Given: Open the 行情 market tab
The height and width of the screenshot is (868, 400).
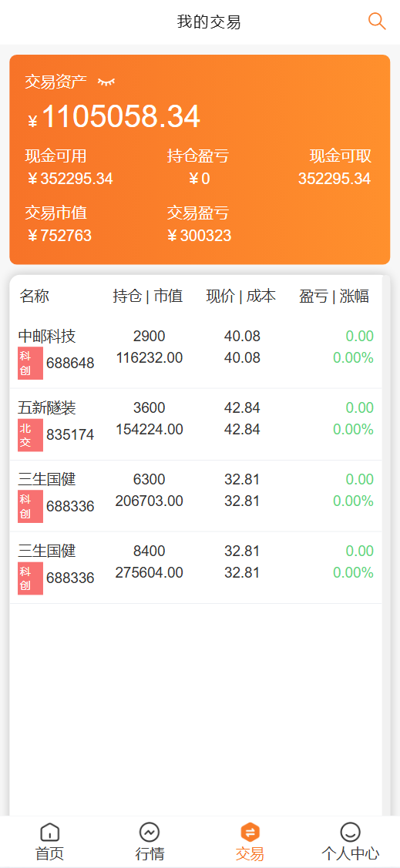Looking at the screenshot, I should coord(150,841).
